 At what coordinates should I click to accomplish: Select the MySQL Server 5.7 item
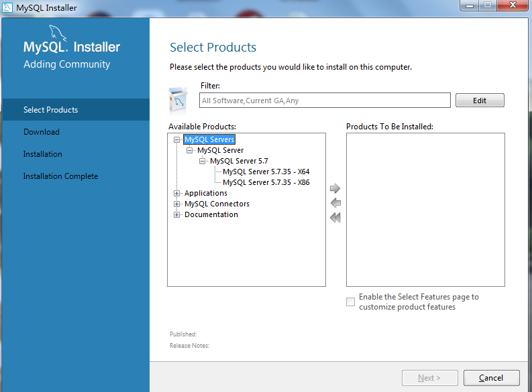(x=239, y=161)
